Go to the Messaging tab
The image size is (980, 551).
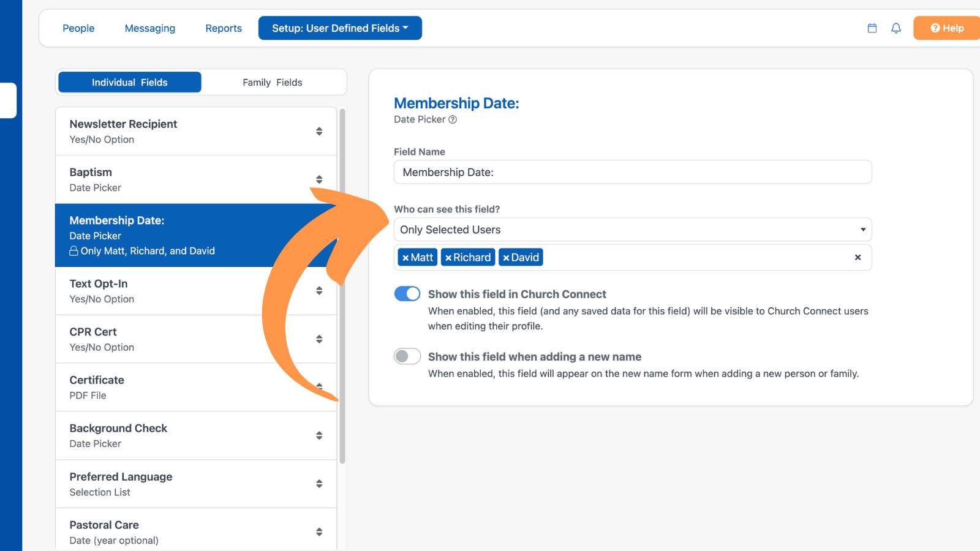click(x=150, y=28)
